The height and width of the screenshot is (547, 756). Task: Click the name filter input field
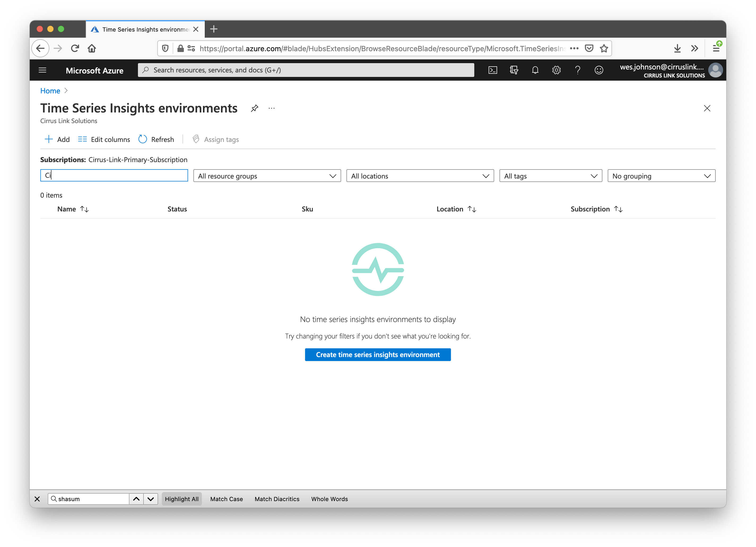(114, 175)
